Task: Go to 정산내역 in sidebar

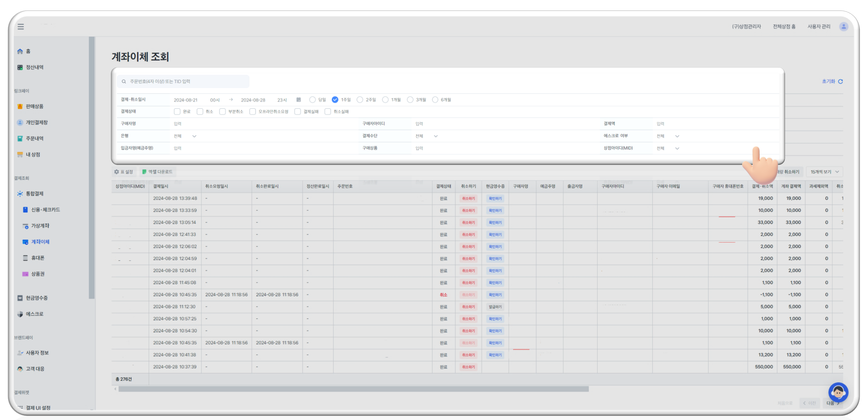Action: point(34,67)
